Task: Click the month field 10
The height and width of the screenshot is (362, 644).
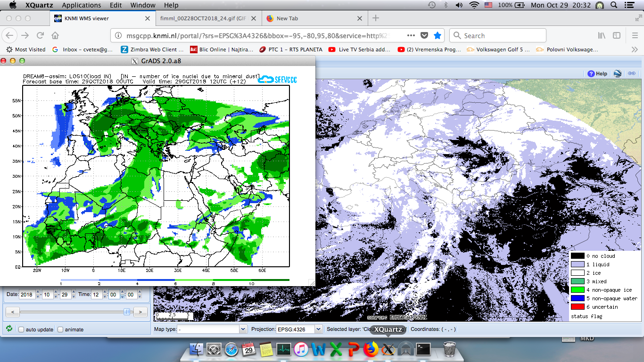Action: coord(48,294)
